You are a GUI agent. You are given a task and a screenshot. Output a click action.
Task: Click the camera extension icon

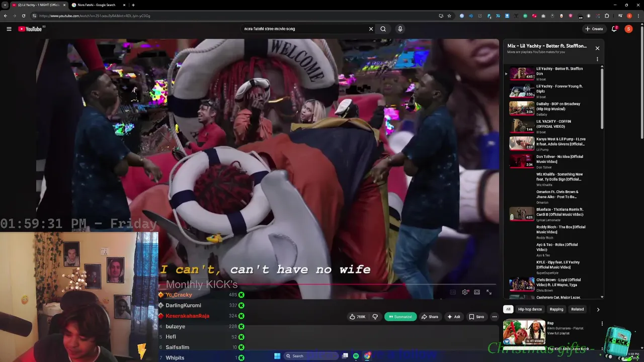(x=543, y=16)
